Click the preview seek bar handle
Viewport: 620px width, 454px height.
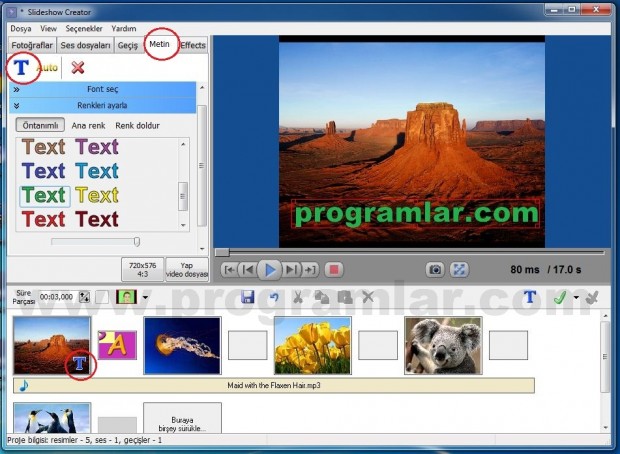222,252
